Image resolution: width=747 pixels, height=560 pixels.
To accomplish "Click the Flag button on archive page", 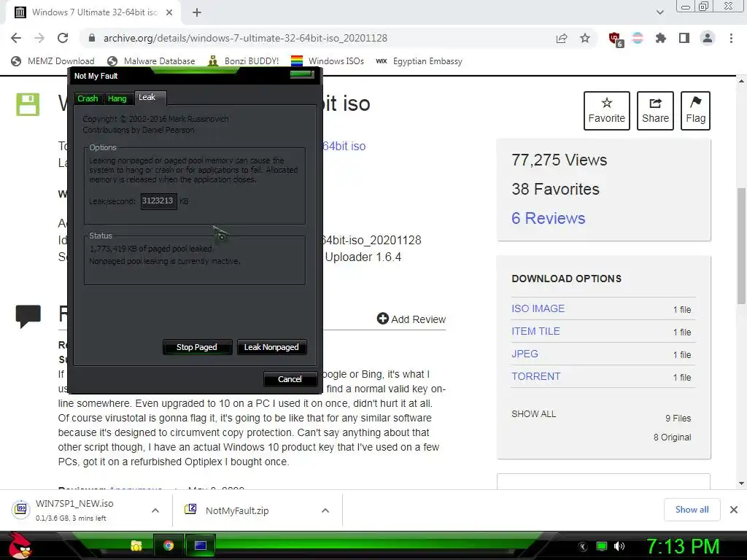I will 695,111.
